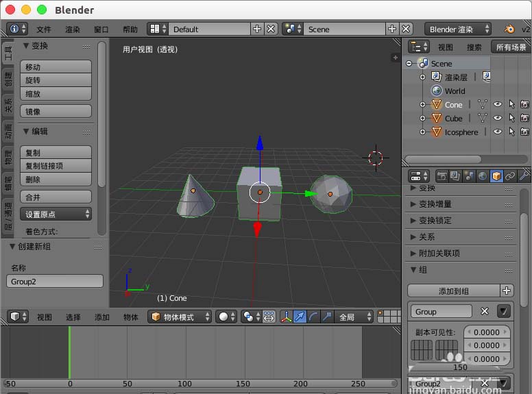Toggle Cube visibility eye icon
The image size is (532, 394).
pyautogui.click(x=498, y=118)
